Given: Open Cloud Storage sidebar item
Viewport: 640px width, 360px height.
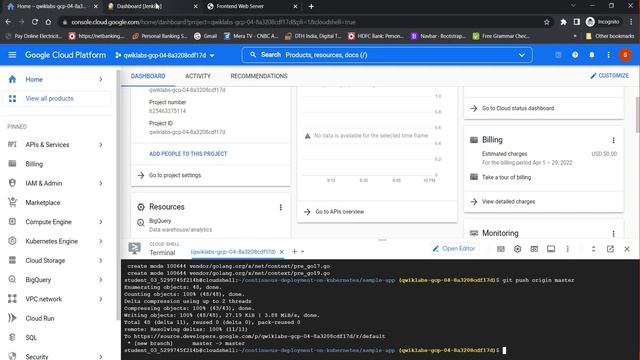Looking at the screenshot, I should pos(45,260).
